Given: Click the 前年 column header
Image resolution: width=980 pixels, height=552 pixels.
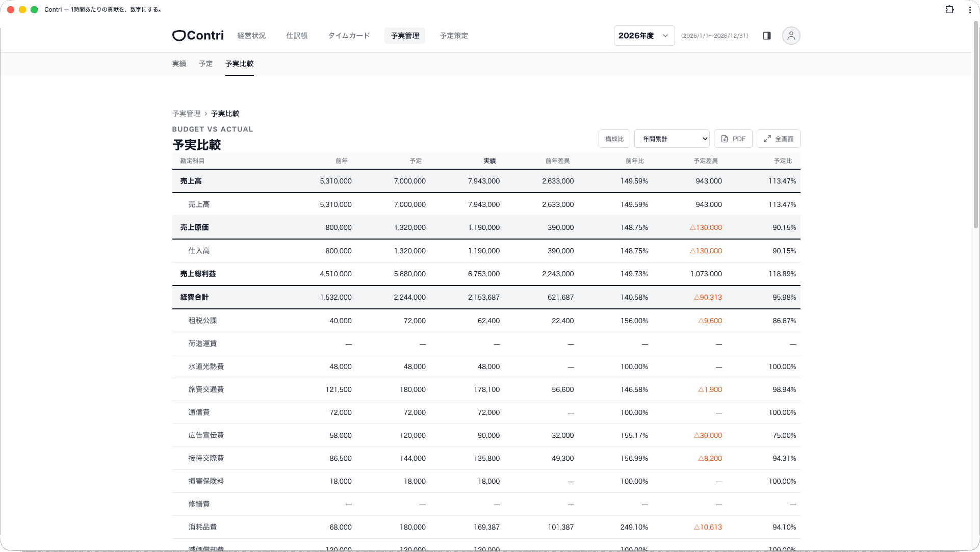Looking at the screenshot, I should point(341,161).
